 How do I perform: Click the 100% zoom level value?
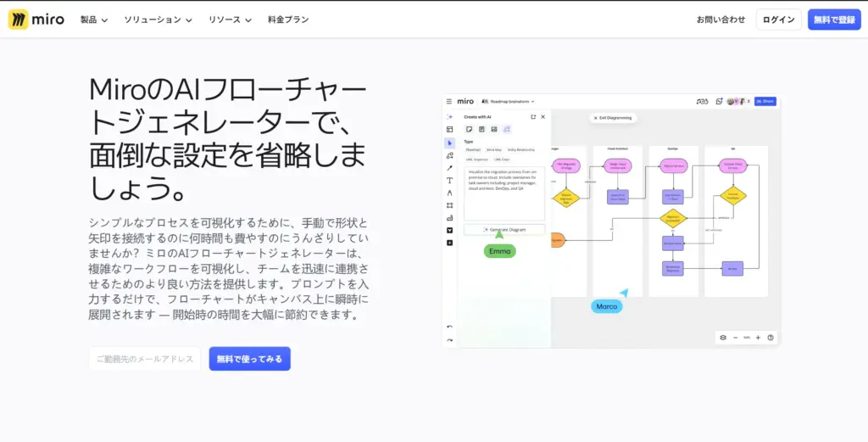(x=747, y=338)
